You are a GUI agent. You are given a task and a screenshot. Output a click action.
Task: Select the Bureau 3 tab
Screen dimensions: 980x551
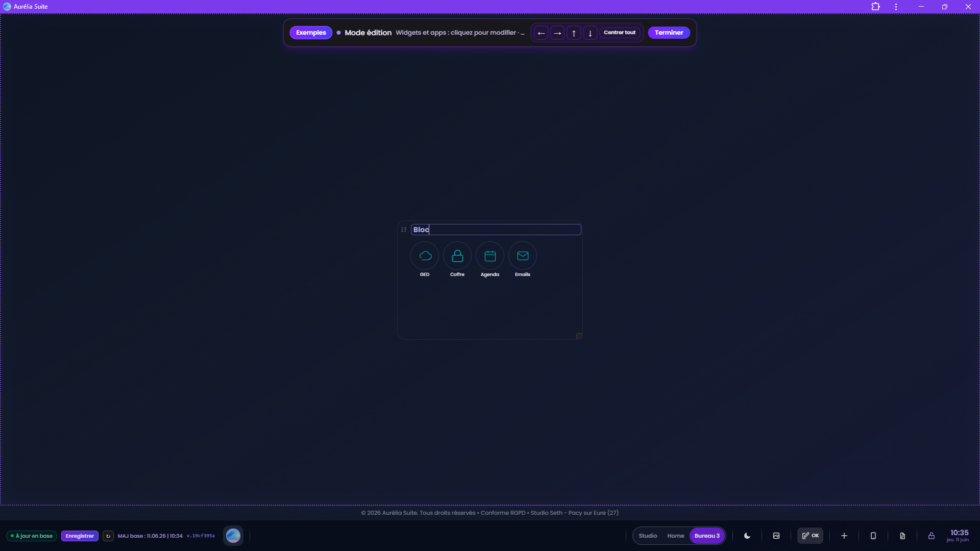coord(707,536)
